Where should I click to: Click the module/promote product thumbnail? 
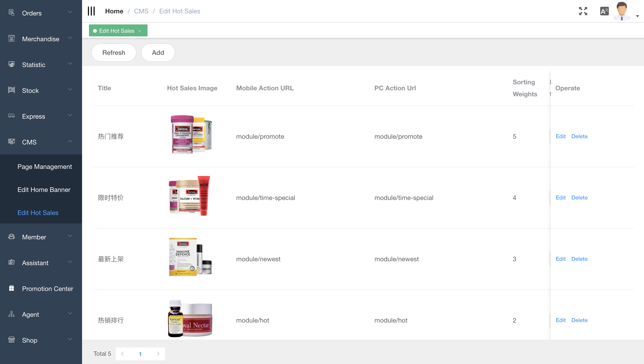pos(191,135)
